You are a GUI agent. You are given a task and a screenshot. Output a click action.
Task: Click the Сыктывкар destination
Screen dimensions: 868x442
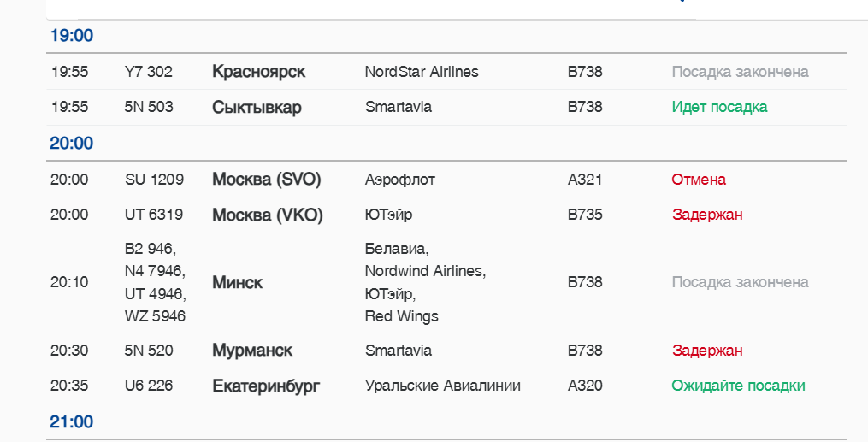[x=257, y=108]
